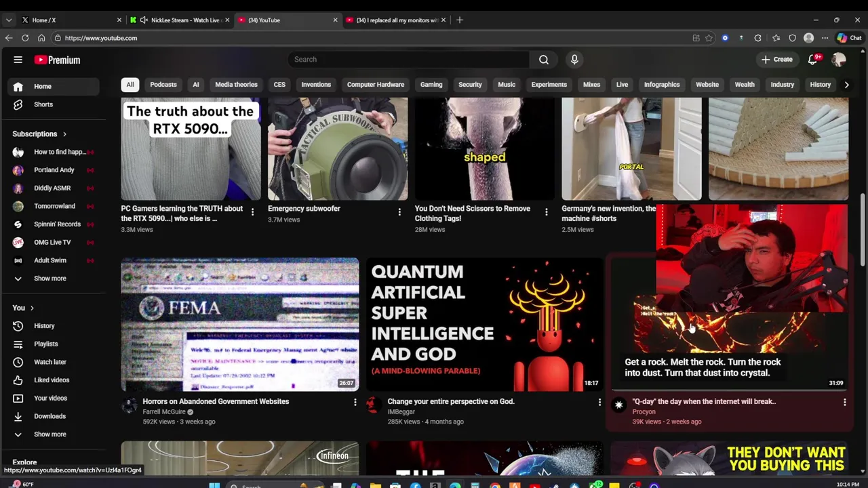
Task: Open Home in the sidebar
Action: point(53,87)
